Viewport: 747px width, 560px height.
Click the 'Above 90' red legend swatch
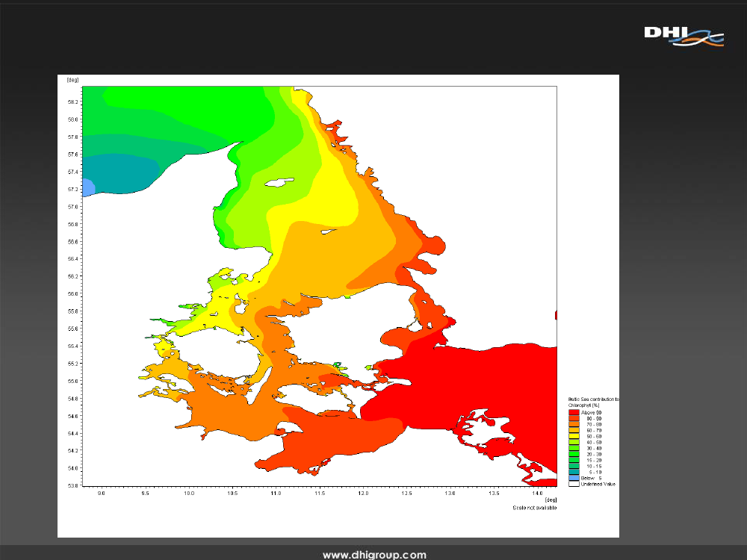[x=574, y=412]
